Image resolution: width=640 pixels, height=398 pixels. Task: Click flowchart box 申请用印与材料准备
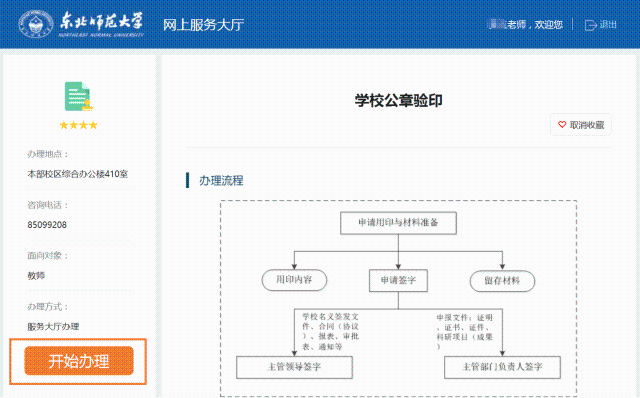point(398,223)
